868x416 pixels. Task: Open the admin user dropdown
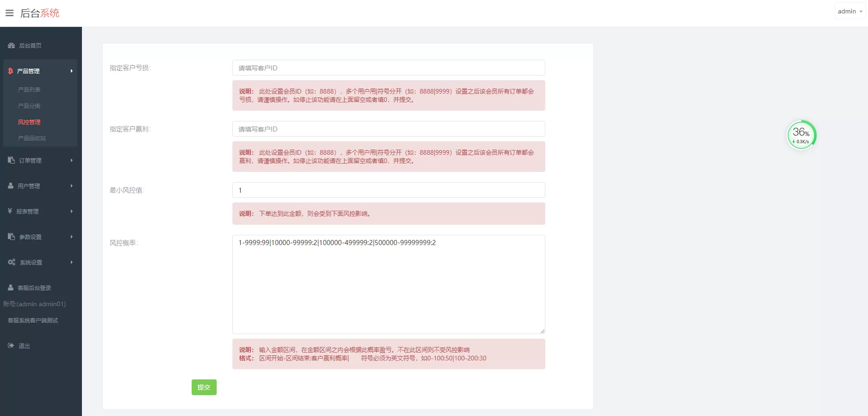[850, 12]
